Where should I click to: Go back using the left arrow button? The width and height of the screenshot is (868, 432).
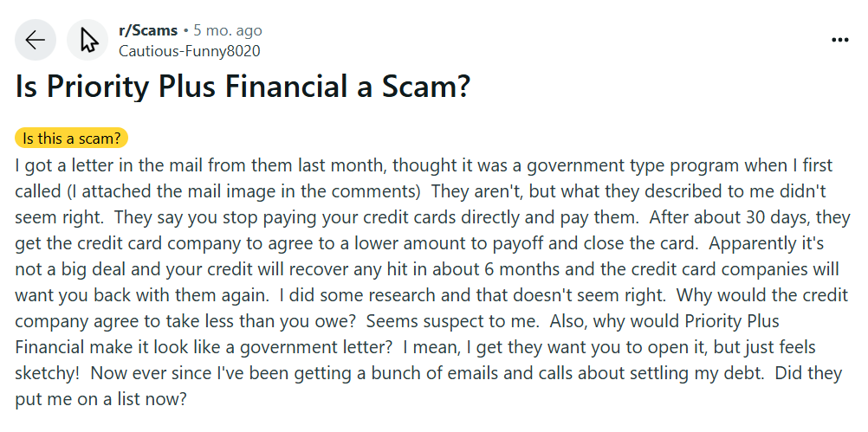[36, 40]
